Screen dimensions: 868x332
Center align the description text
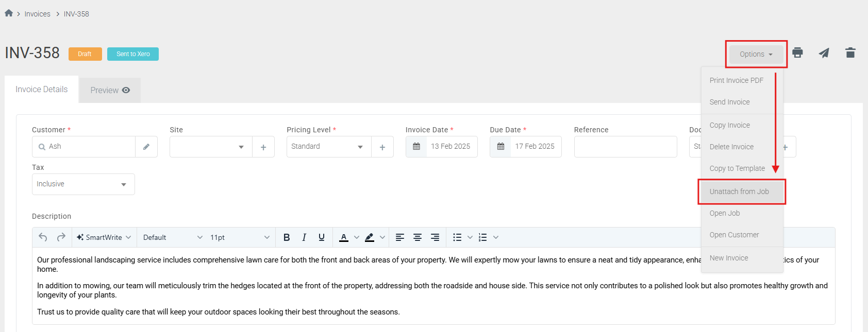coord(418,237)
